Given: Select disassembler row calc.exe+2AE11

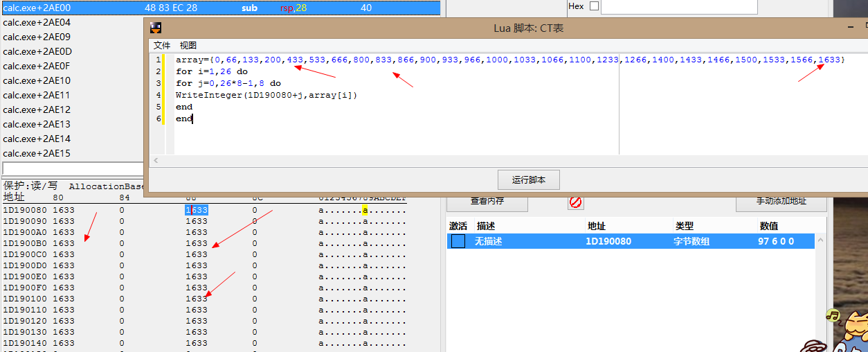Looking at the screenshot, I should click(36, 95).
